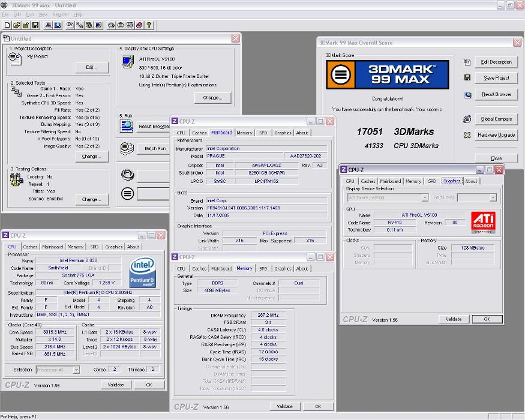Click OK in the Pentium D CPU-Z window
The width and height of the screenshot is (525, 420).
149,385
